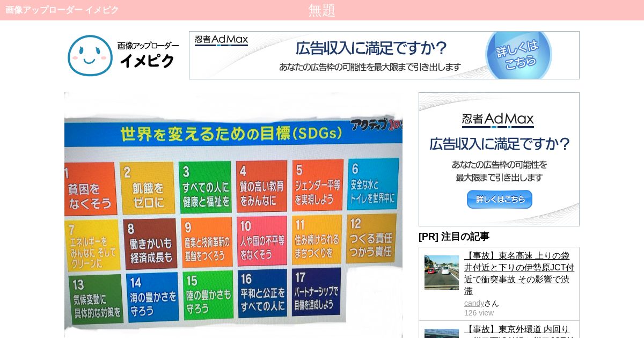644x338 pixels.
Task: Click the 無題 page title
Action: click(322, 10)
